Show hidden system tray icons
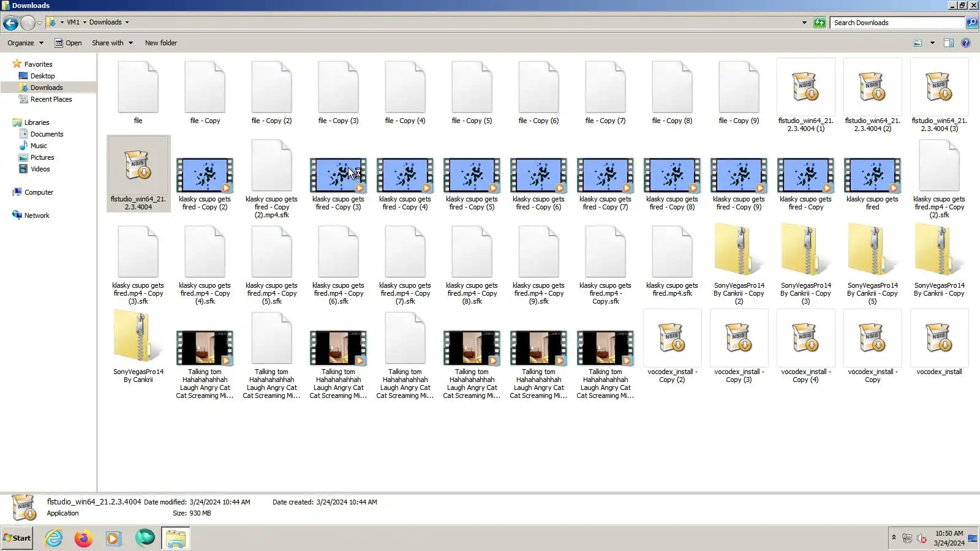This screenshot has width=980, height=551. 894,538
